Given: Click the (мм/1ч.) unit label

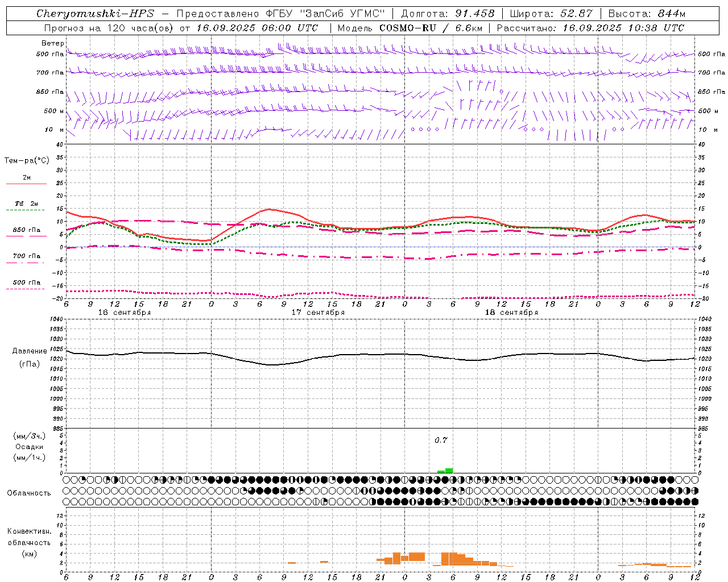Looking at the screenshot, I should click(30, 458).
